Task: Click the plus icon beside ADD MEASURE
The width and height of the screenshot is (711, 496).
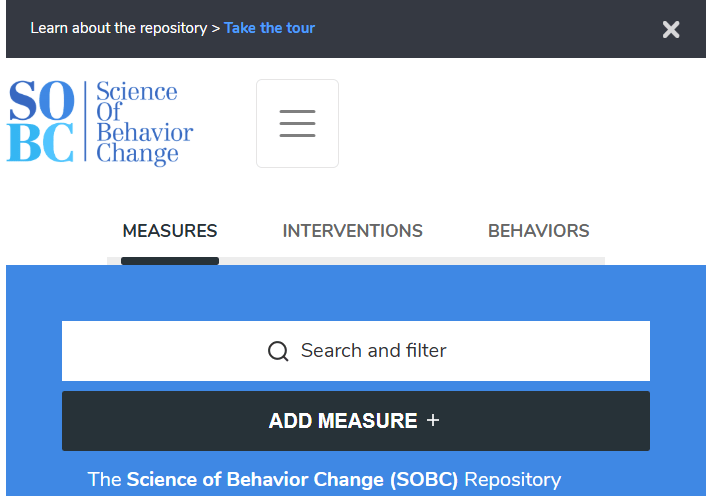Action: click(433, 421)
